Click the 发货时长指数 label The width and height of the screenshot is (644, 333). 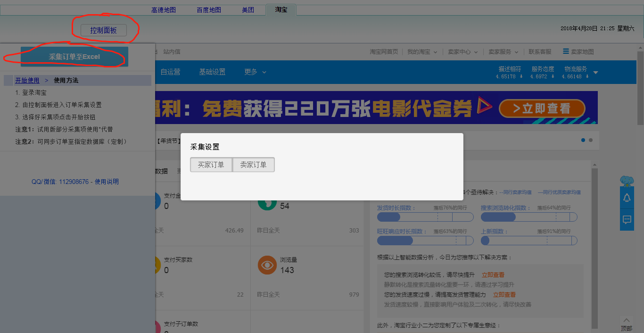tap(396, 208)
